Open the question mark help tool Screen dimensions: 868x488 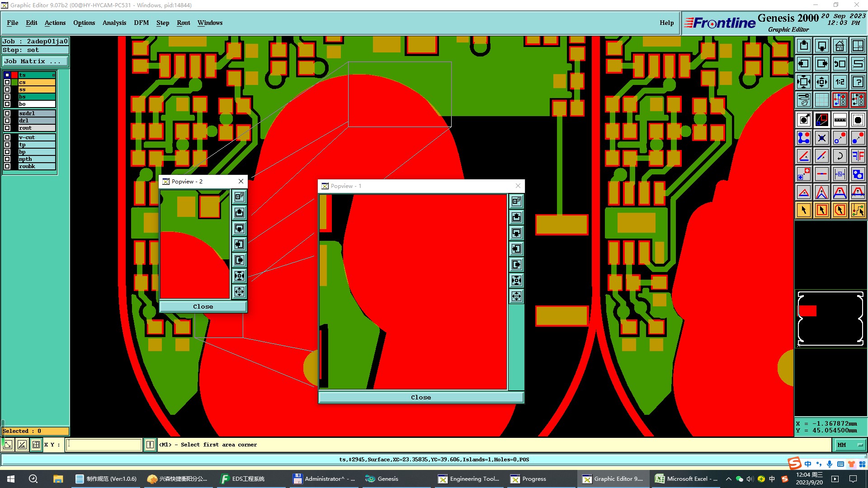[858, 82]
